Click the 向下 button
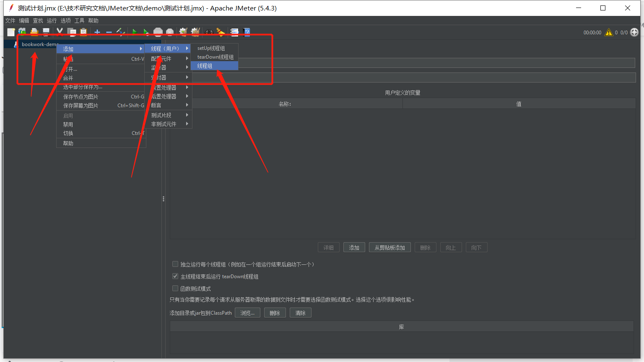Viewport: 644px width, 362px height. (476, 248)
